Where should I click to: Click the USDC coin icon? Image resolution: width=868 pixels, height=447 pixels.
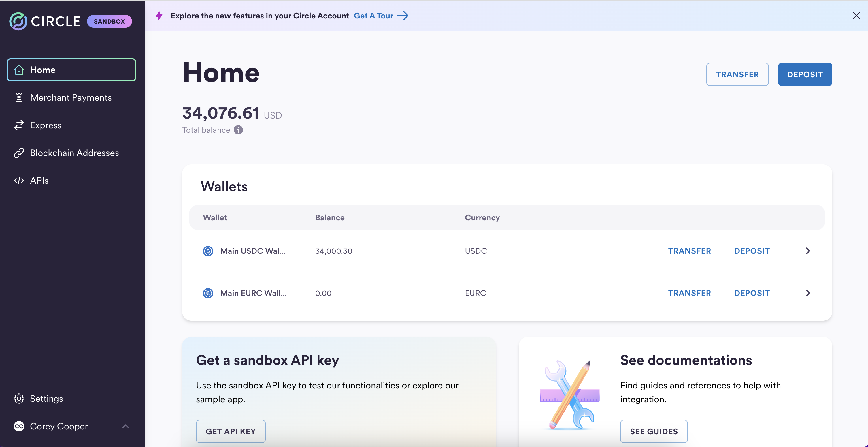tap(208, 251)
